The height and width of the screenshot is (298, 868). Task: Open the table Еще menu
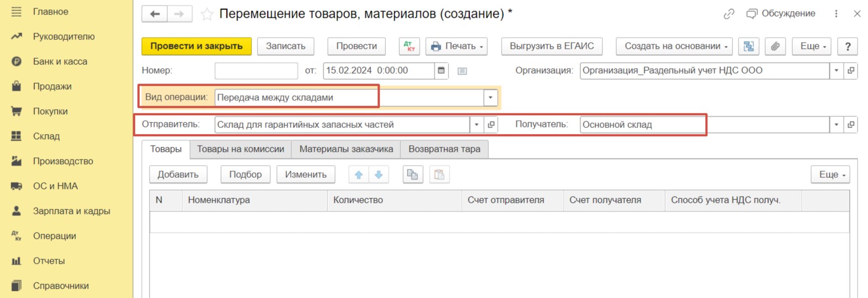pyautogui.click(x=830, y=174)
